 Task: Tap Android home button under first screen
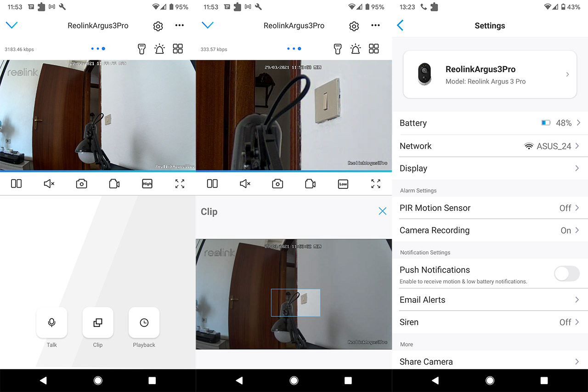tap(98, 381)
